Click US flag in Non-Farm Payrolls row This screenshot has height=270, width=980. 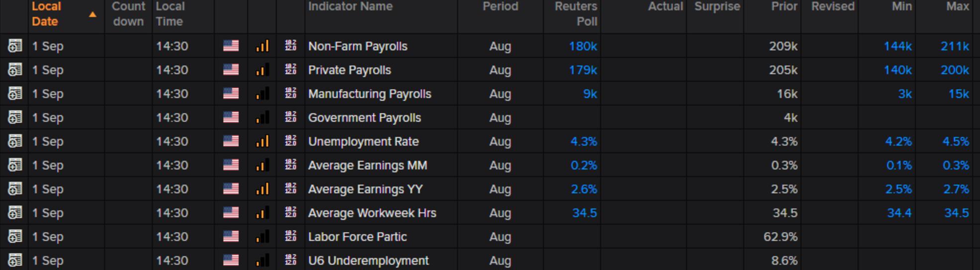pyautogui.click(x=231, y=46)
